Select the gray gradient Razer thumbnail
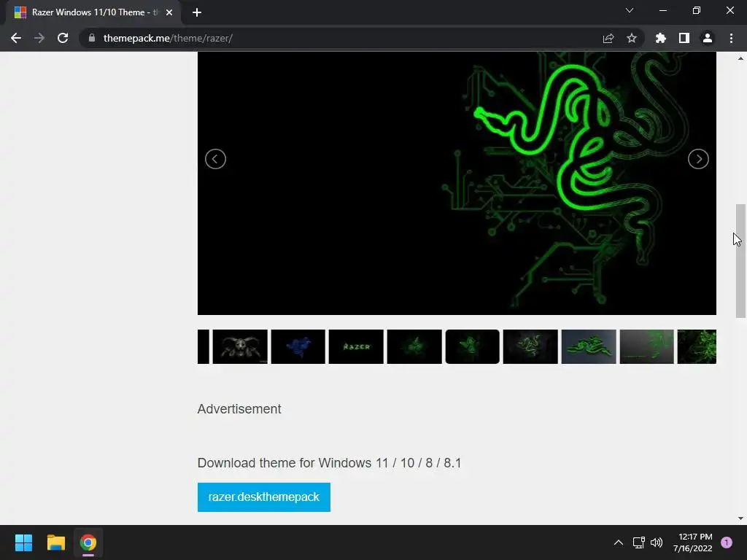The image size is (747, 560). tap(647, 346)
